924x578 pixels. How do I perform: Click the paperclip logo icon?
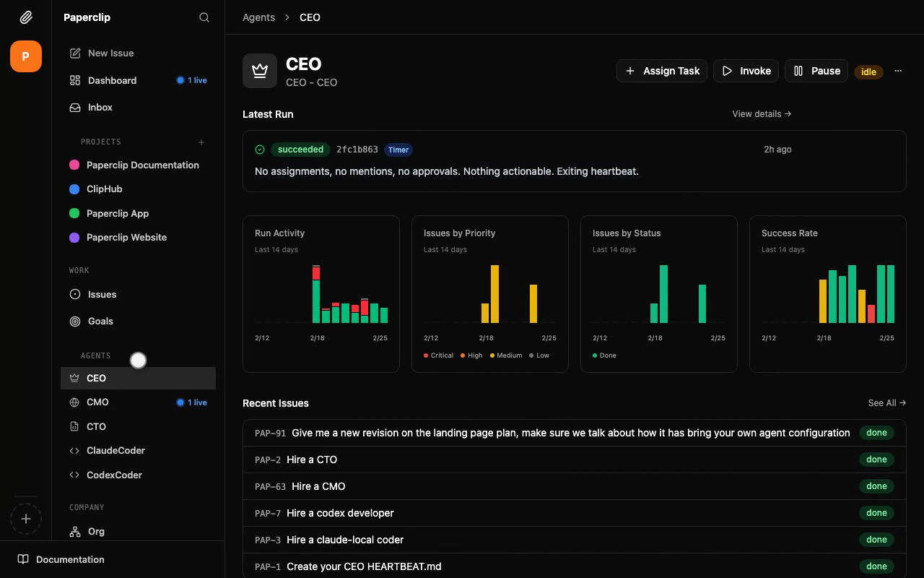pos(25,17)
